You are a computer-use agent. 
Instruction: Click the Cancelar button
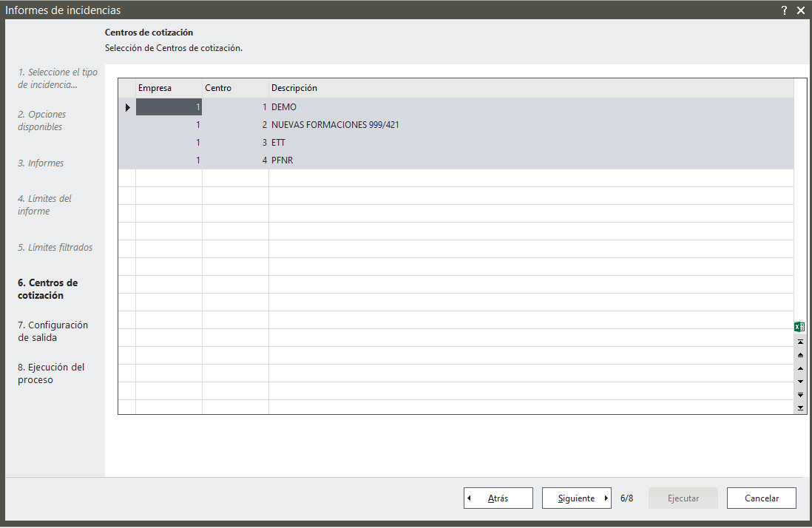click(x=761, y=498)
